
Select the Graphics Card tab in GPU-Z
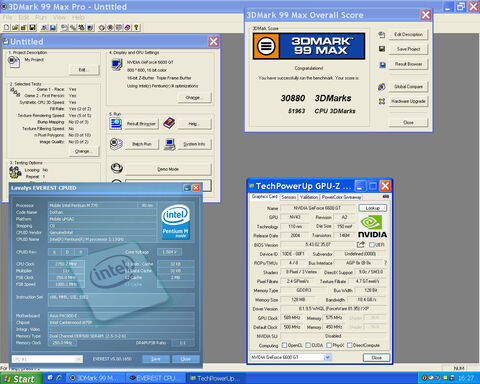pyautogui.click(x=265, y=197)
